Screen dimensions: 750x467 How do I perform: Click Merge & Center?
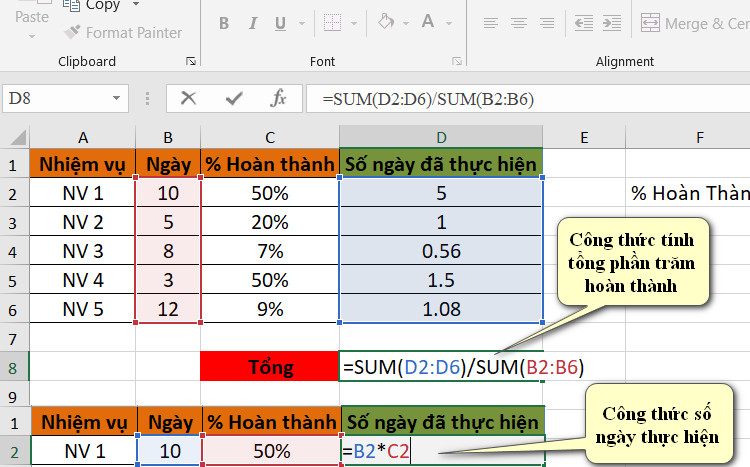tap(695, 23)
